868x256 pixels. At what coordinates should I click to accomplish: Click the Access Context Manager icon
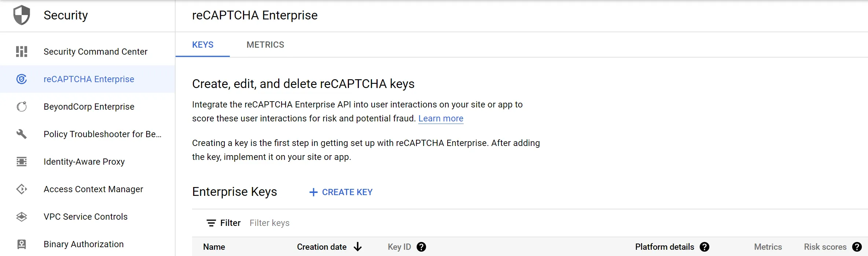22,189
